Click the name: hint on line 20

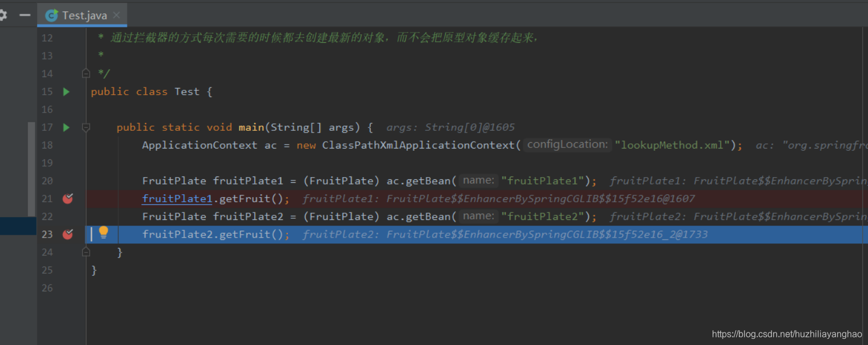pyautogui.click(x=478, y=180)
